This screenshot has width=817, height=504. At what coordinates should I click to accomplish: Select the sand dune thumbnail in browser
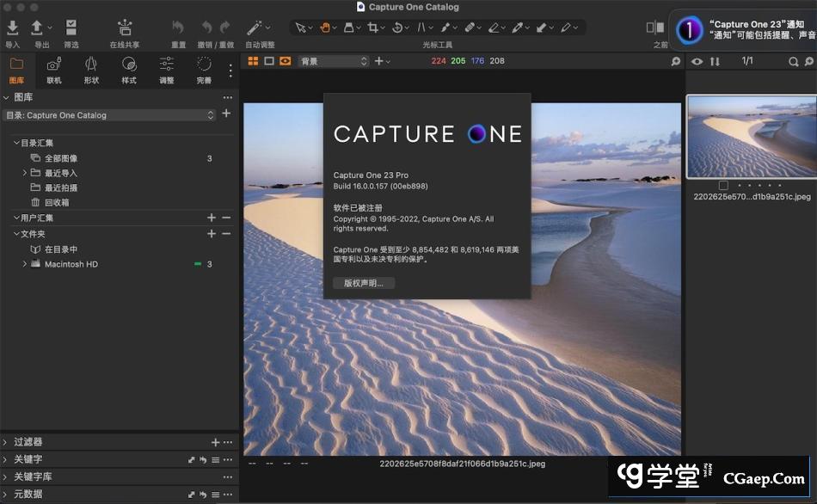tap(750, 136)
